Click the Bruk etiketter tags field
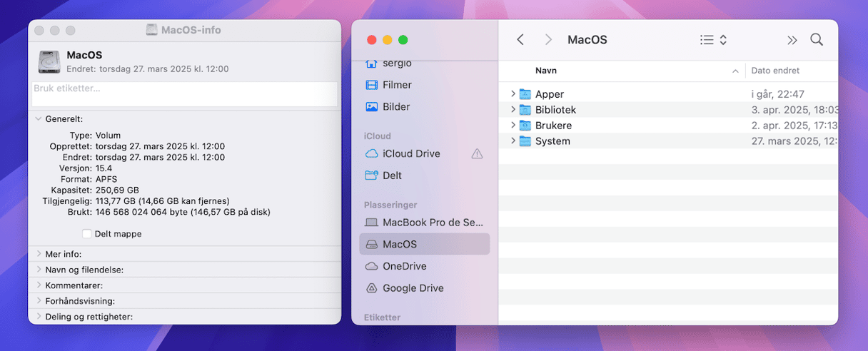868x351 pixels. 184,94
